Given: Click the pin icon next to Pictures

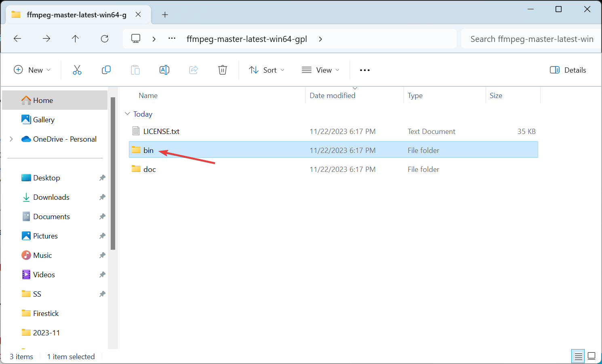Looking at the screenshot, I should (x=102, y=236).
